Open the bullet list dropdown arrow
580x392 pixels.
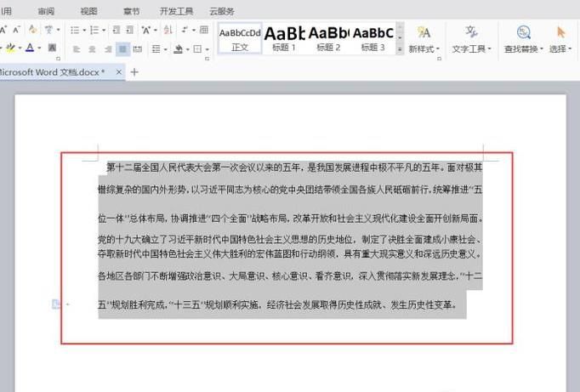[x=84, y=31]
